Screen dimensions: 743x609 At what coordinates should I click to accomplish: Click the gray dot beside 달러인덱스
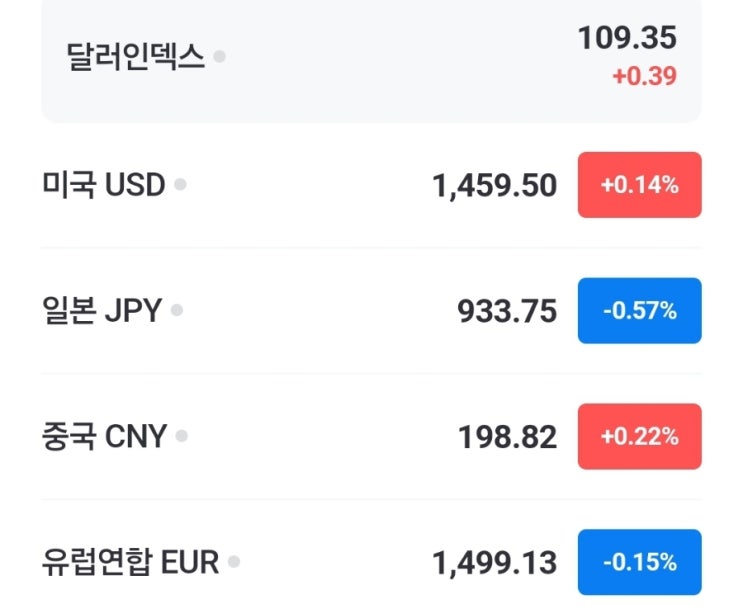[x=219, y=56]
